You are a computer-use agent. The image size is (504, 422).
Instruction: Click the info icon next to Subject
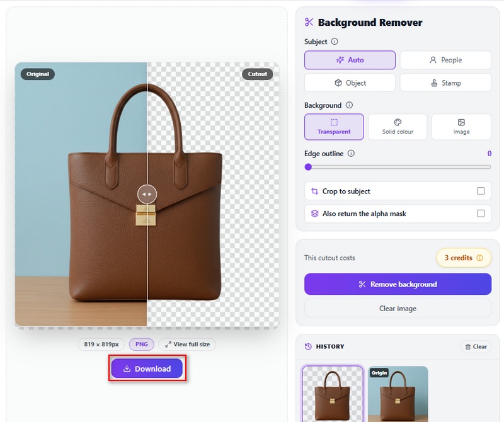point(335,42)
